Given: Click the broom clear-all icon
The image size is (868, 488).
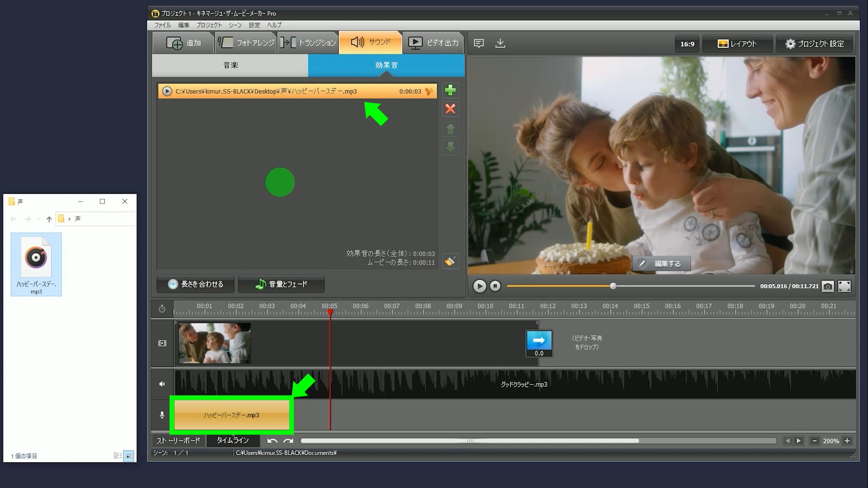Looking at the screenshot, I should tap(450, 261).
